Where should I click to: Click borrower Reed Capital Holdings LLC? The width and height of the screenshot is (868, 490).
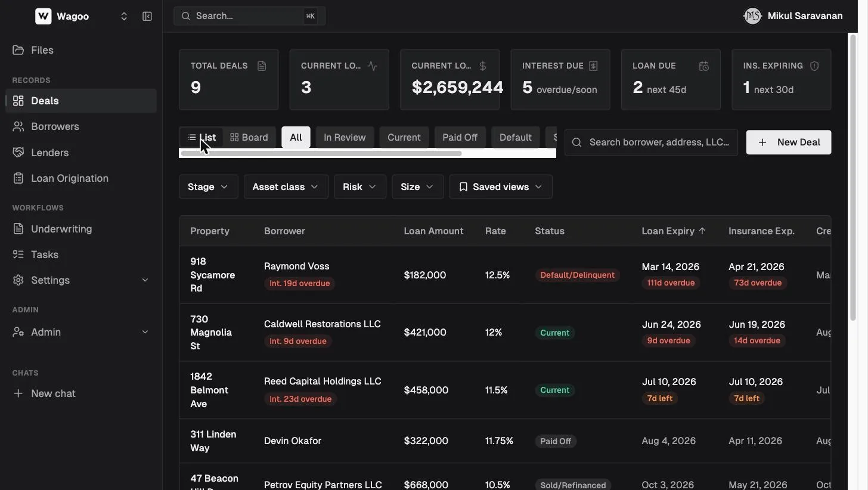coord(323,382)
